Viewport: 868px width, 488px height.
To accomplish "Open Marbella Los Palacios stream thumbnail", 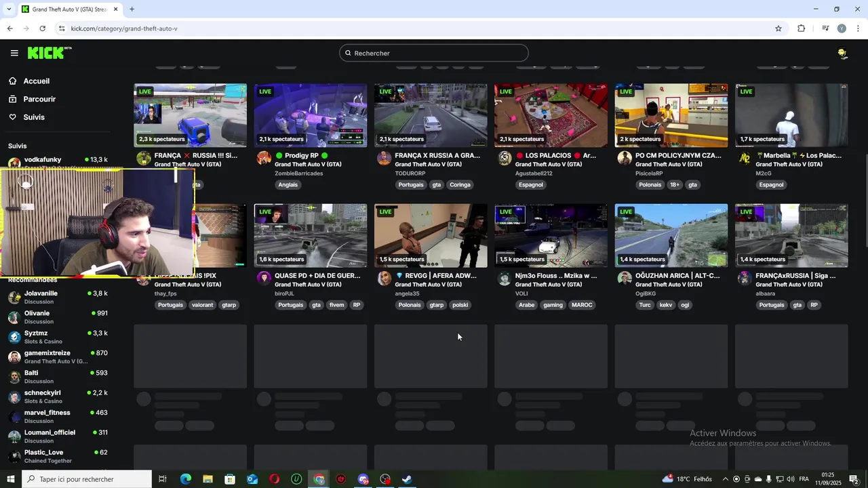I will 791,115.
